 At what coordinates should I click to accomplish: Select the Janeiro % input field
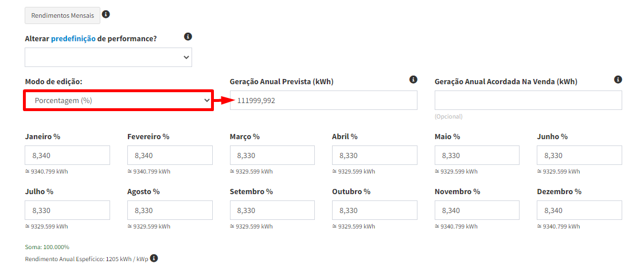click(68, 155)
